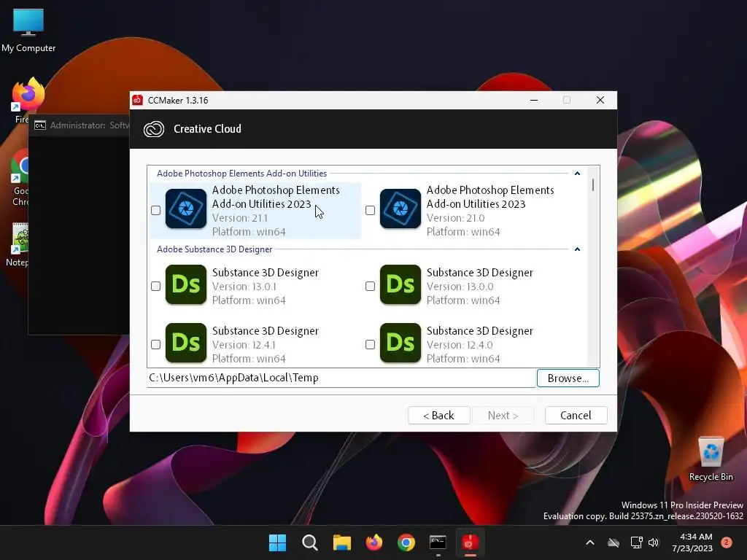Screen dimensions: 747x560
Task: Open the notification badge showing 2
Action: click(727, 542)
